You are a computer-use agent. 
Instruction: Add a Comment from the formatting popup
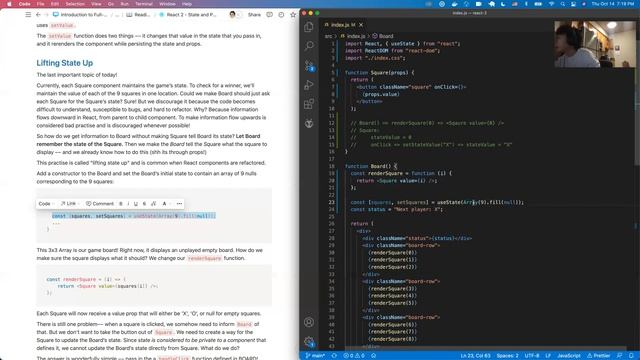[x=100, y=204]
